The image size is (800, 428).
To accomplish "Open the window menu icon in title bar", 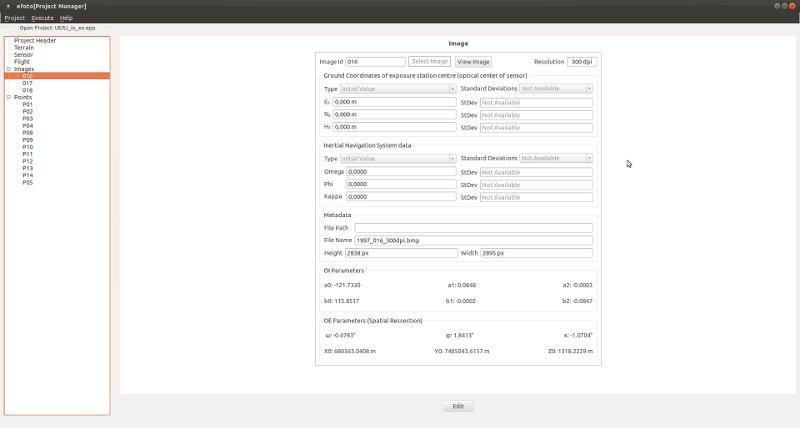I will [9, 6].
